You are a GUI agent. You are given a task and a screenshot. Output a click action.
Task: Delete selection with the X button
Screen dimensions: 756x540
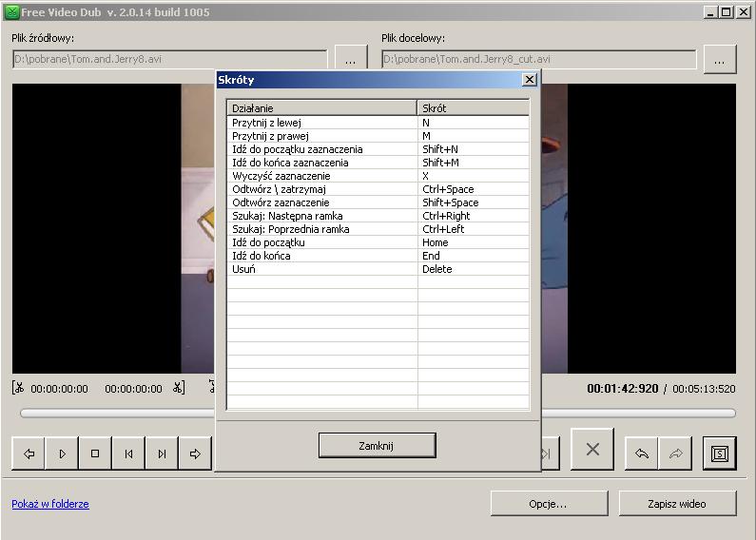(x=592, y=449)
